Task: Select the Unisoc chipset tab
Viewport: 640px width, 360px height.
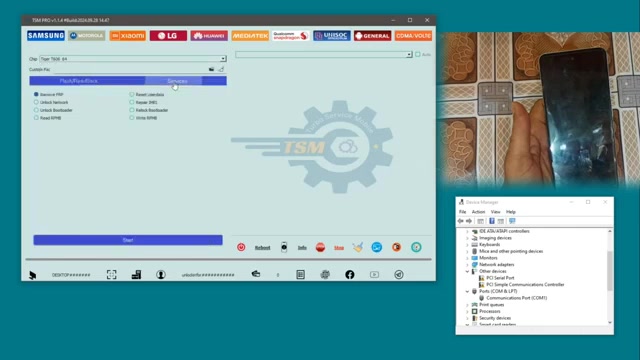Action: coord(331,36)
